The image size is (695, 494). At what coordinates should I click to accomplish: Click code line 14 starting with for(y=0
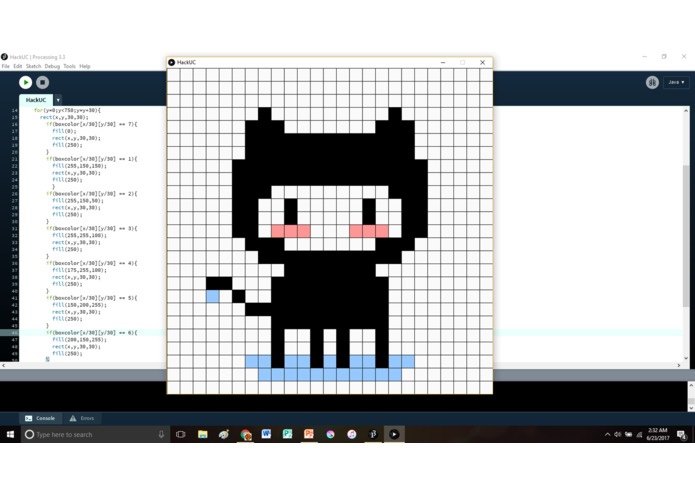67,110
